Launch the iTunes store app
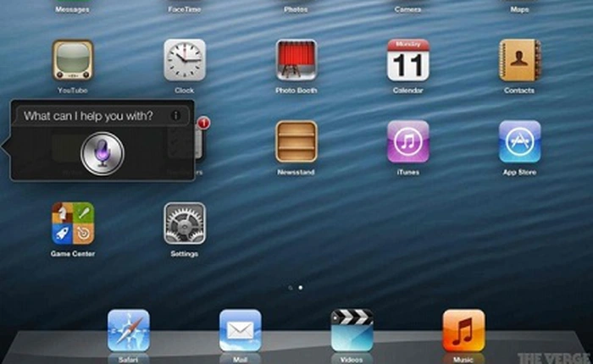This screenshot has height=364, width=593. pos(408,141)
